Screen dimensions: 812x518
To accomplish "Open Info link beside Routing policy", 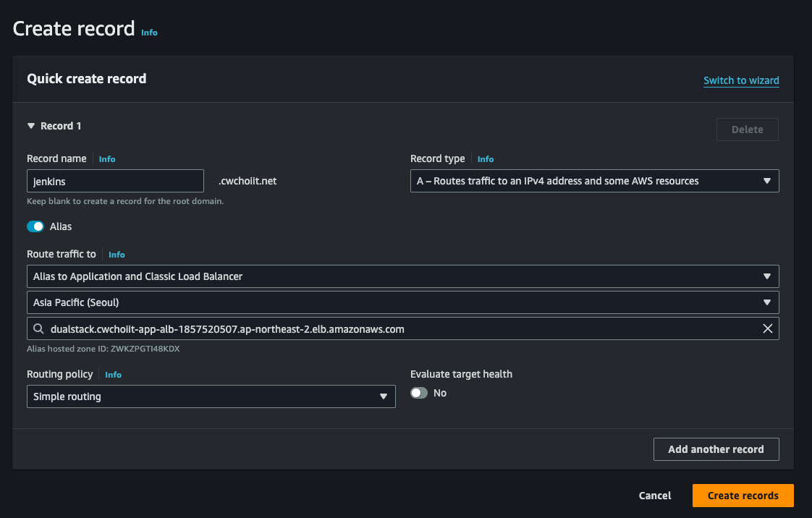I will (114, 374).
